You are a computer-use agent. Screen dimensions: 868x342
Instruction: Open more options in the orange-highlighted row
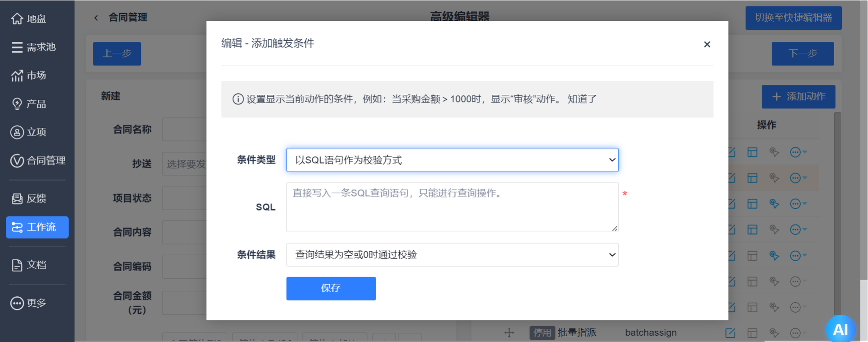click(798, 178)
